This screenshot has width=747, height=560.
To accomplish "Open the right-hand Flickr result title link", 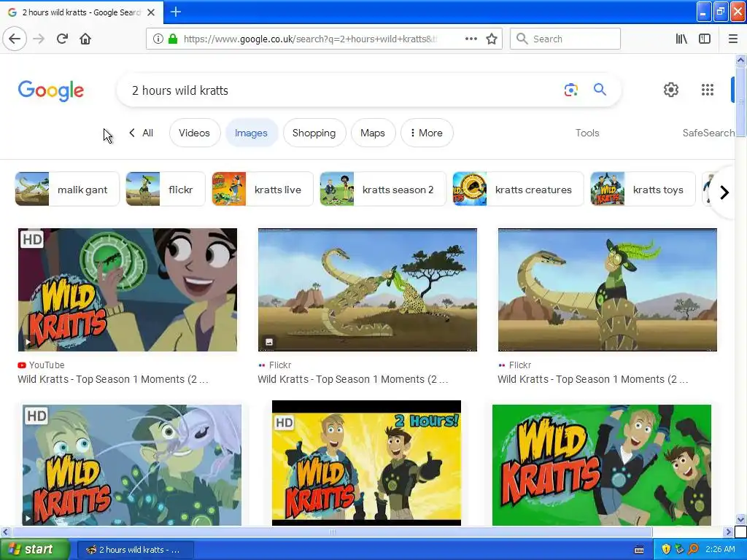I will coord(593,379).
